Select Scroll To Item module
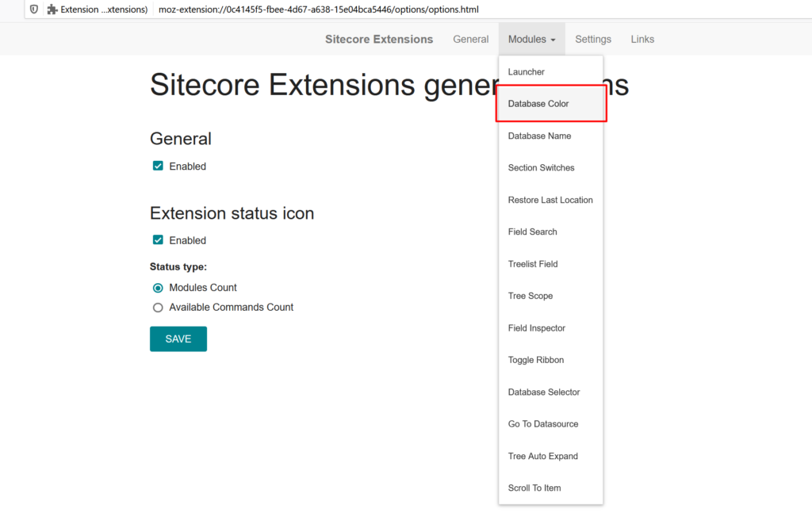Image resolution: width=812 pixels, height=532 pixels. (x=550, y=488)
